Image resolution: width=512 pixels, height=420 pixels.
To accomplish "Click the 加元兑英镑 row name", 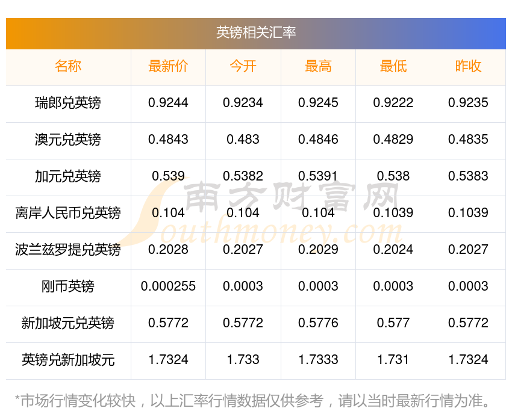I will (68, 176).
